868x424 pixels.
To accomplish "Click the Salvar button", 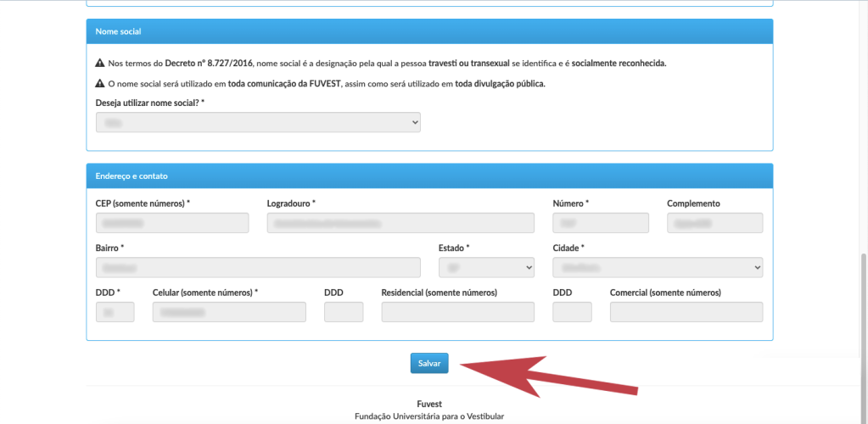I will point(429,363).
